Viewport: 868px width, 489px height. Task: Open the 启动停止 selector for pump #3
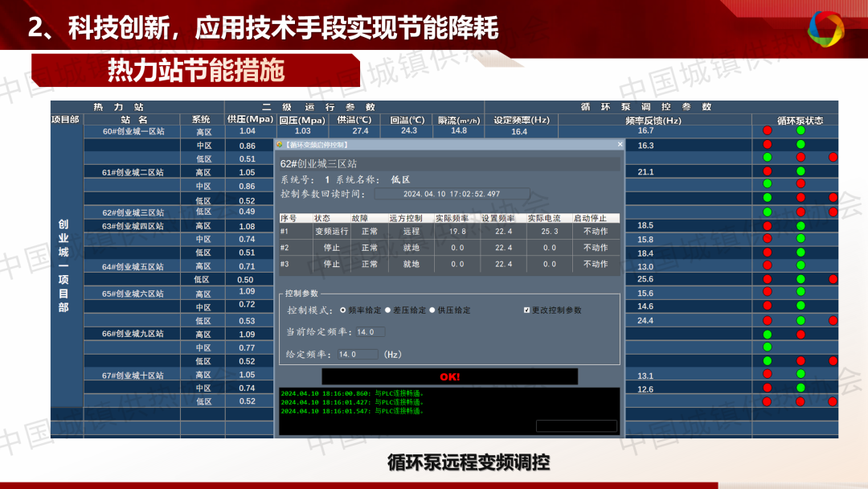tap(596, 264)
